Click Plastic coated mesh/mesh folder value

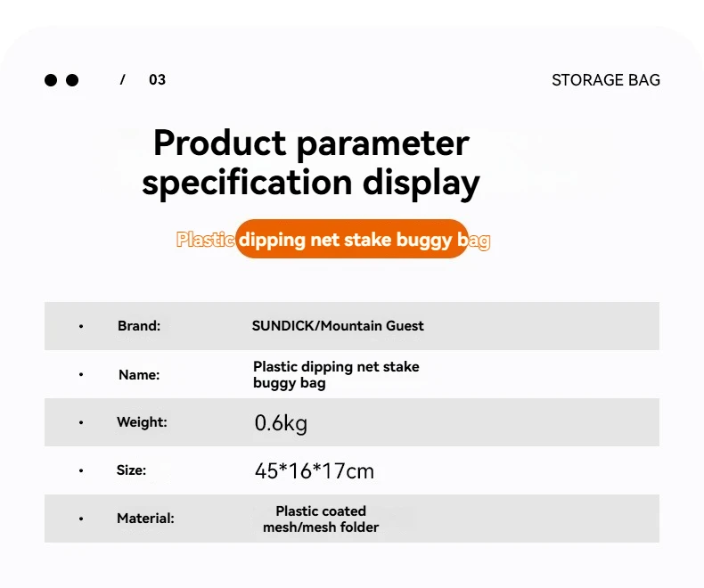tap(321, 519)
